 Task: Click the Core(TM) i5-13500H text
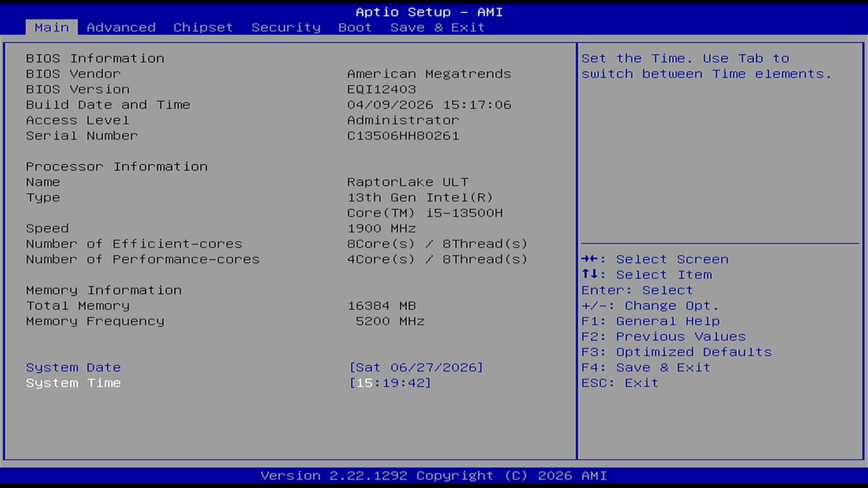point(425,213)
